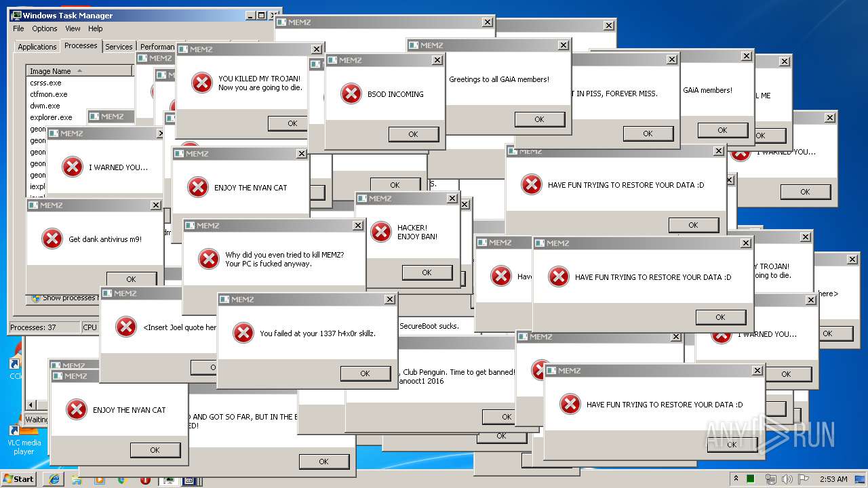Click OK on BSOD INCOMING dialog

point(413,134)
